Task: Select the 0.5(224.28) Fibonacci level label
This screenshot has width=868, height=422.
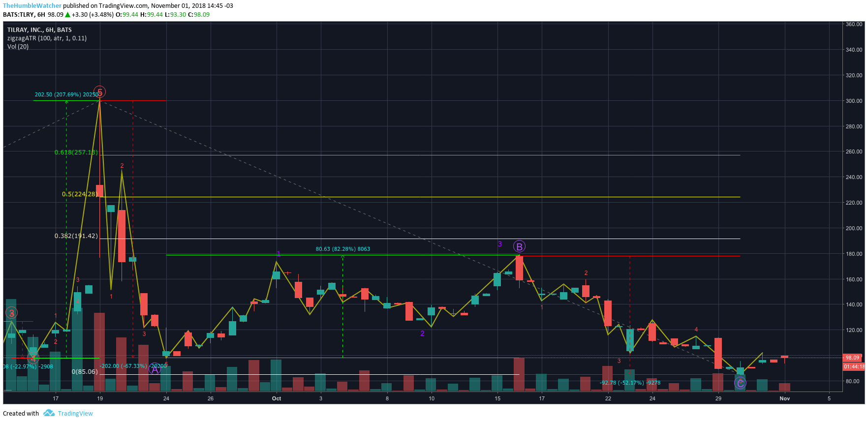Action: [80, 194]
